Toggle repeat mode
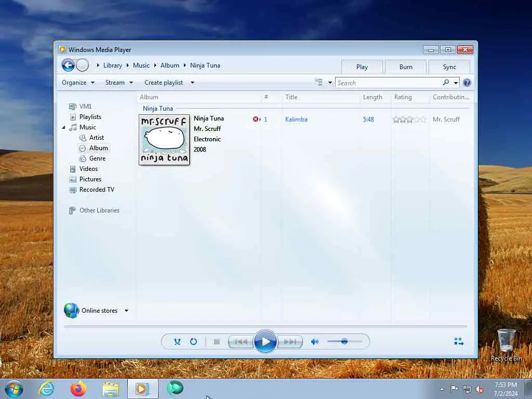This screenshot has width=532, height=399. pyautogui.click(x=193, y=342)
